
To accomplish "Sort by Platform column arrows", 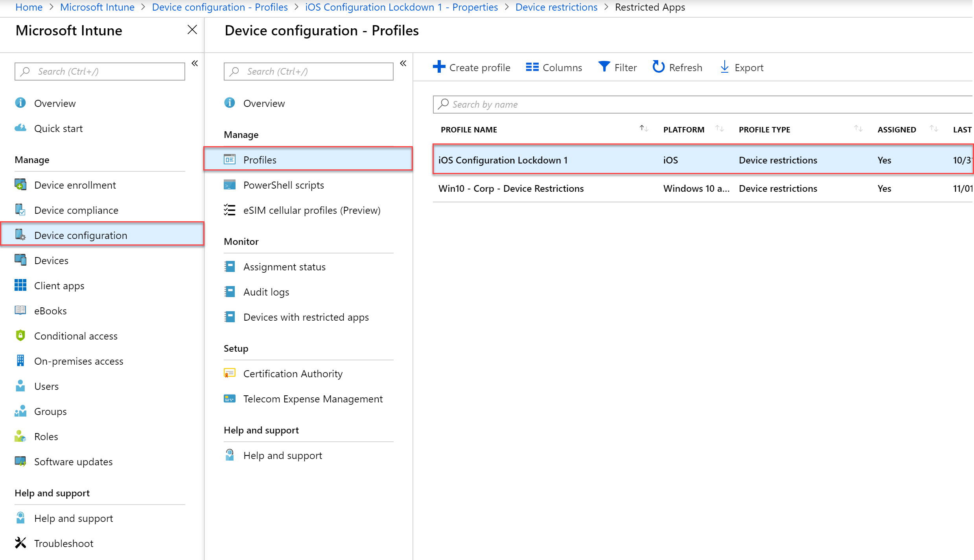I will (720, 129).
